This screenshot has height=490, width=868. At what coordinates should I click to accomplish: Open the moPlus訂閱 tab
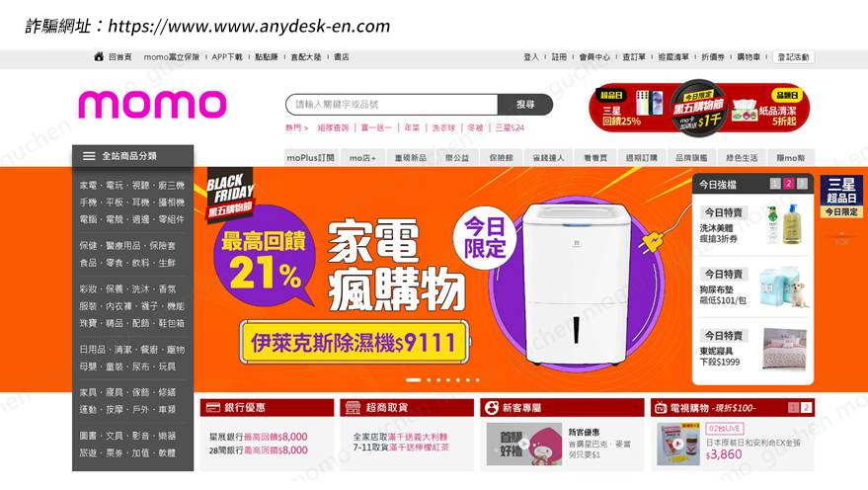point(310,158)
